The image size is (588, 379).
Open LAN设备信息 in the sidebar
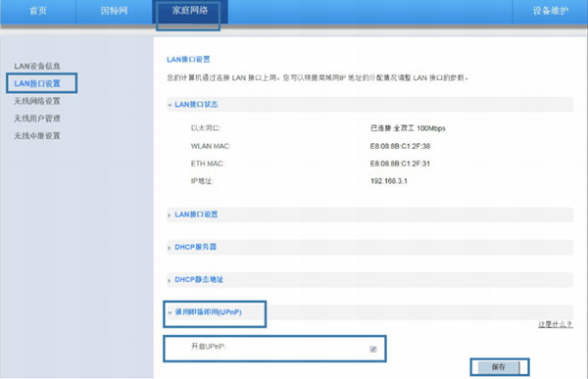pyautogui.click(x=37, y=66)
